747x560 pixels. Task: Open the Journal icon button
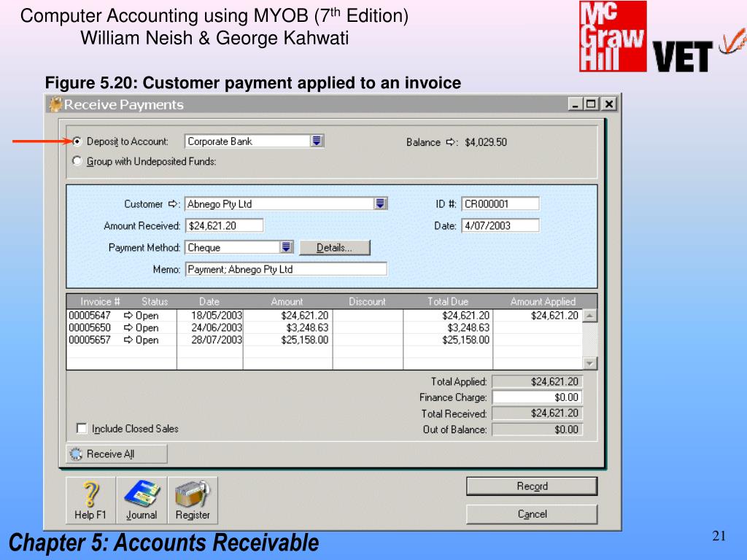coord(142,499)
